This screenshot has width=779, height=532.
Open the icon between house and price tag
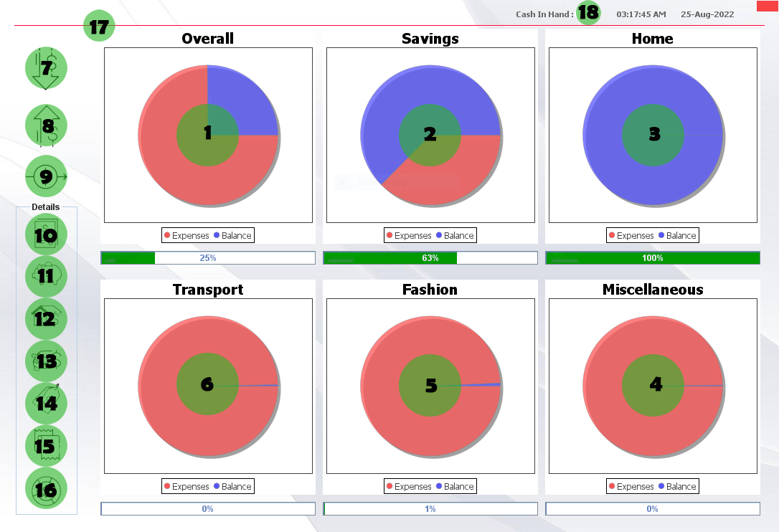(46, 361)
